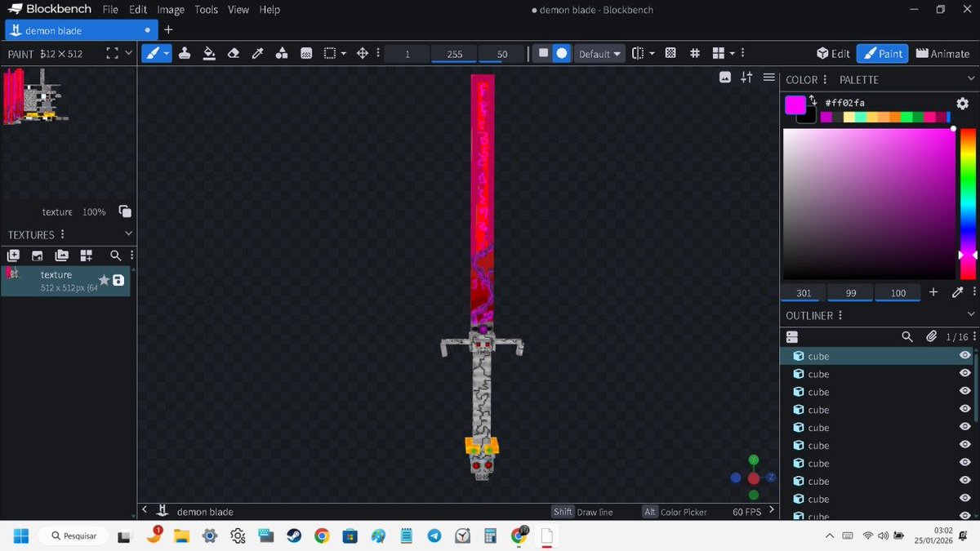The width and height of the screenshot is (980, 551).
Task: Hide the sixth cube in outliner
Action: 964,446
